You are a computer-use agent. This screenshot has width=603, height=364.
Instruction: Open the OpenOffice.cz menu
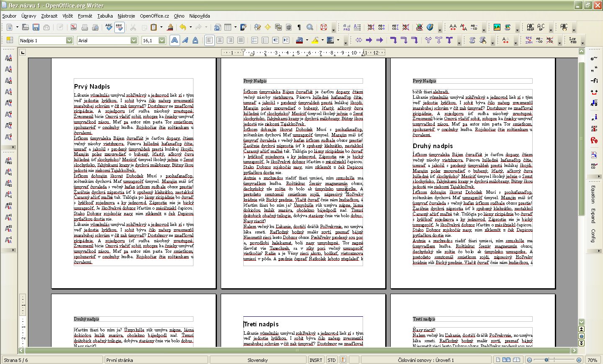point(155,16)
